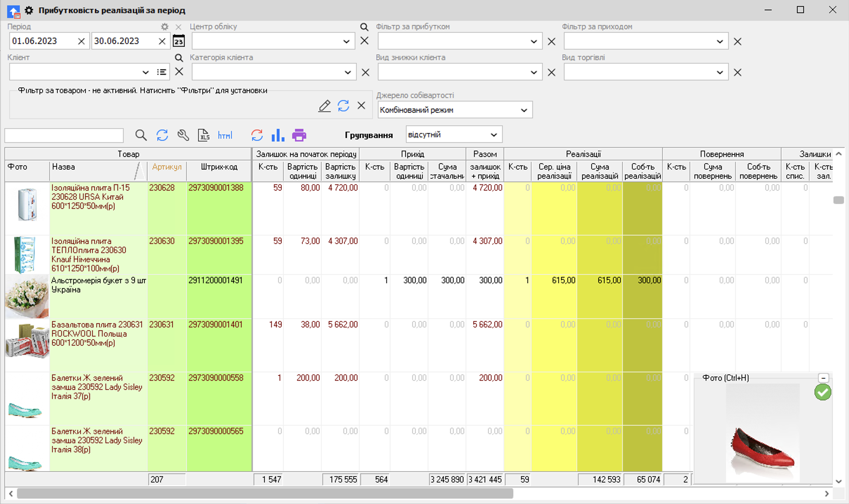Clear the 01.06.2023 start date
Viewport: 849px width, 504px height.
pos(81,41)
